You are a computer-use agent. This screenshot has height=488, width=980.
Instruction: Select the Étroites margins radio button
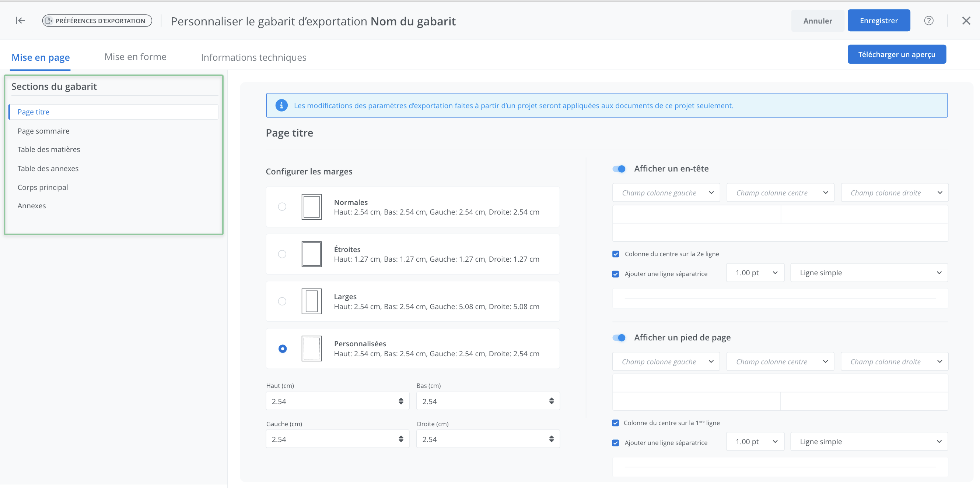tap(282, 254)
